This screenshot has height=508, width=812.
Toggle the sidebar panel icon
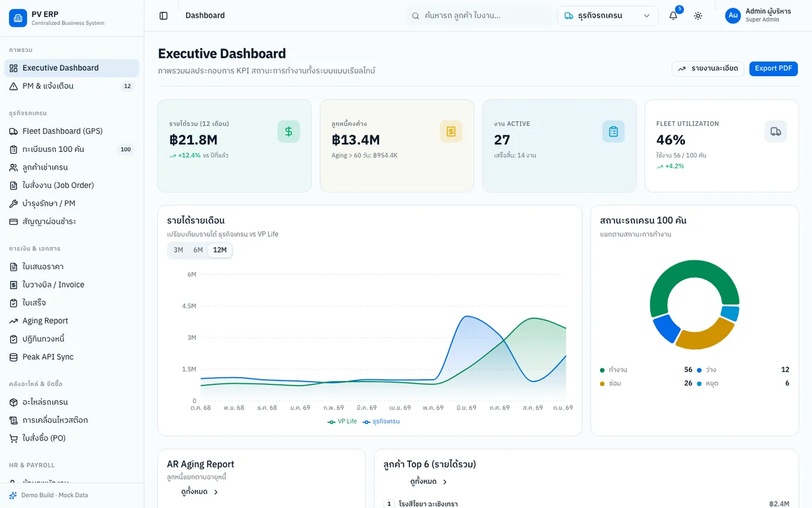(x=164, y=16)
